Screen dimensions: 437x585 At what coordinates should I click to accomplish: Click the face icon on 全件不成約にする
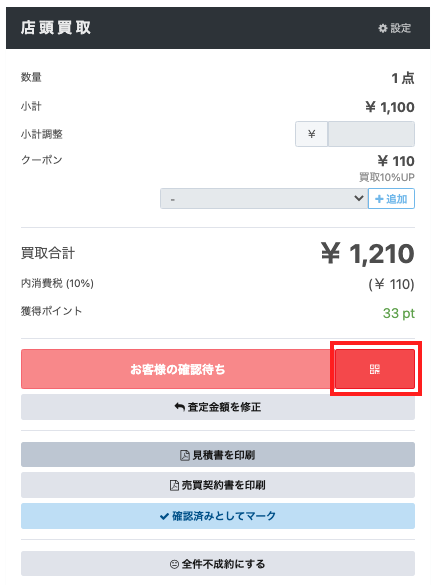pyautogui.click(x=174, y=564)
